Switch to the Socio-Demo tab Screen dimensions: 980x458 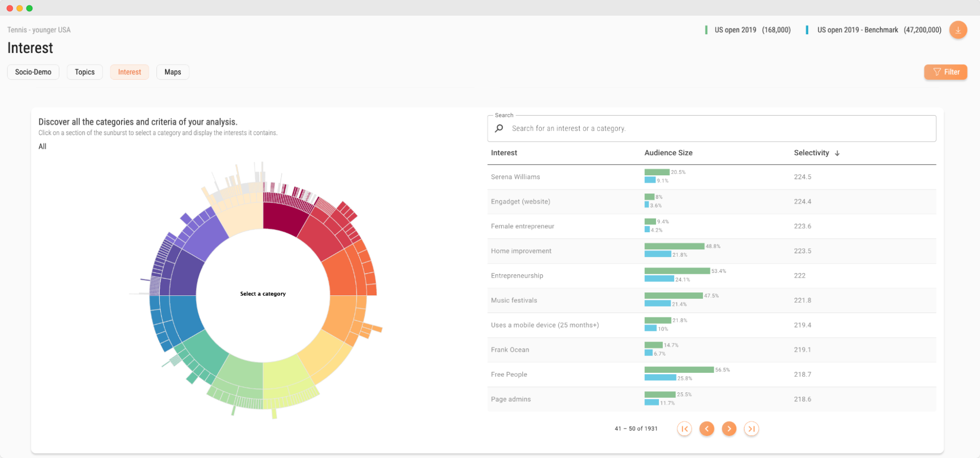(x=33, y=72)
